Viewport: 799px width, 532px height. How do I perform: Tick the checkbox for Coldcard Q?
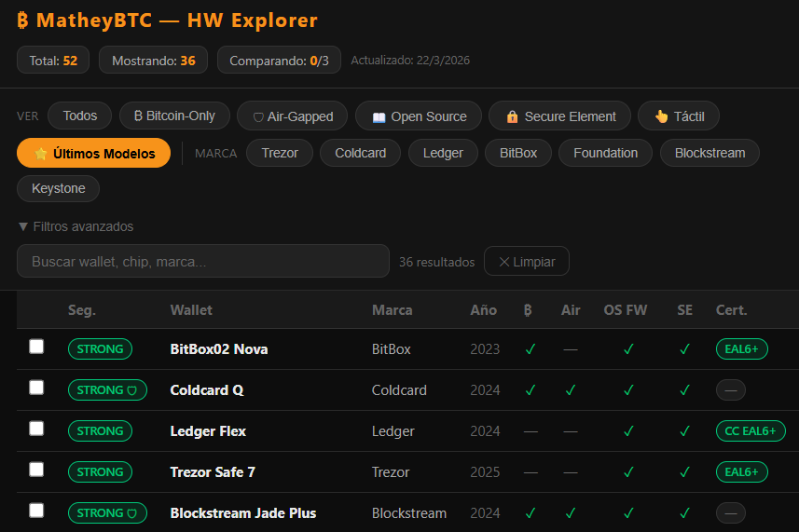pos(36,388)
